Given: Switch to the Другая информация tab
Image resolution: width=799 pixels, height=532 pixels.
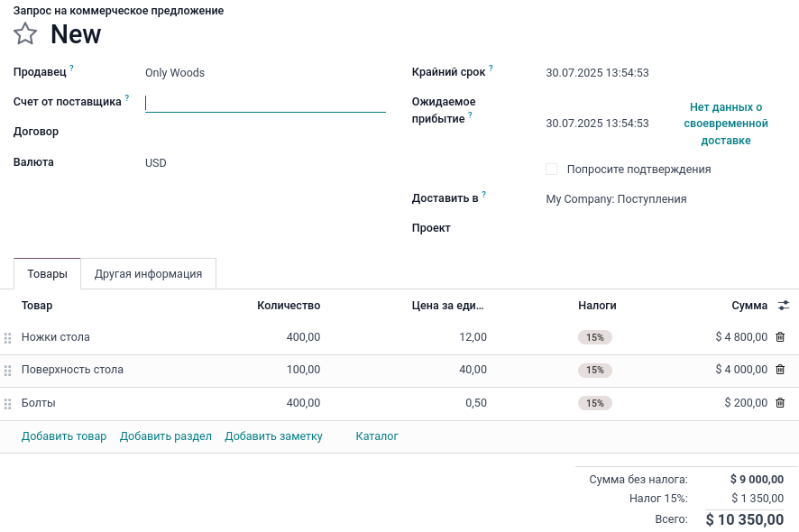Looking at the screenshot, I should [148, 274].
